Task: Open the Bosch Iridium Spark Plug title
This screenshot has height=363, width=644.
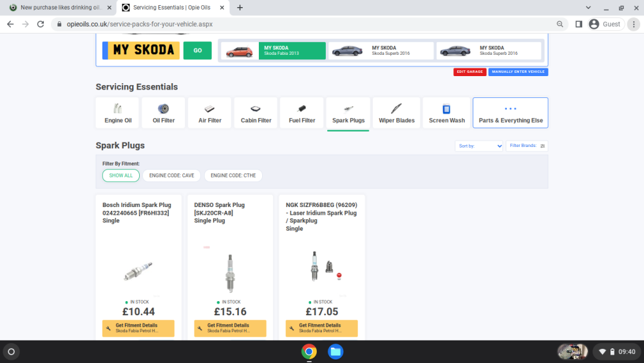Action: tap(137, 213)
